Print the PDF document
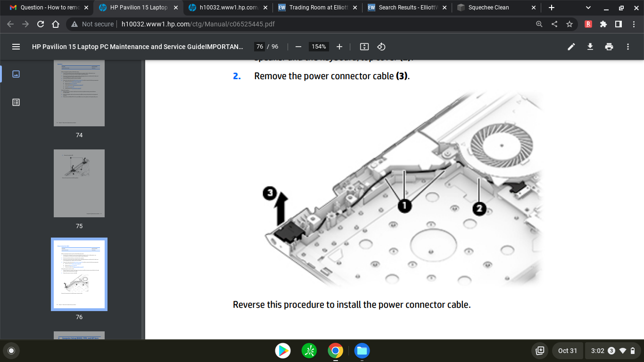 [609, 47]
